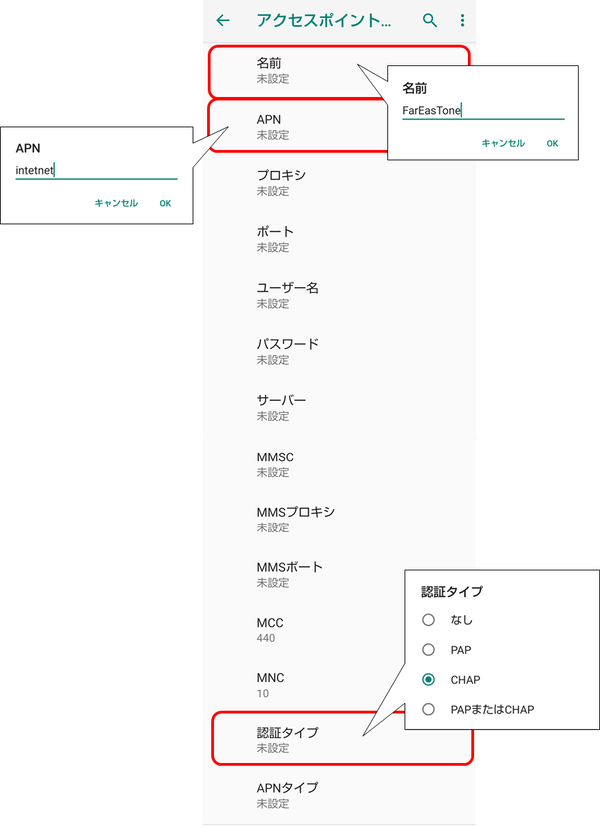Tap the back arrow icon
Image resolution: width=600 pixels, height=827 pixels.
point(223,21)
